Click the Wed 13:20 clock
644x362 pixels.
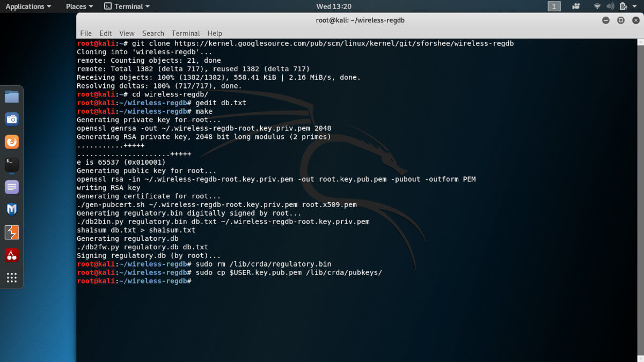click(x=334, y=6)
